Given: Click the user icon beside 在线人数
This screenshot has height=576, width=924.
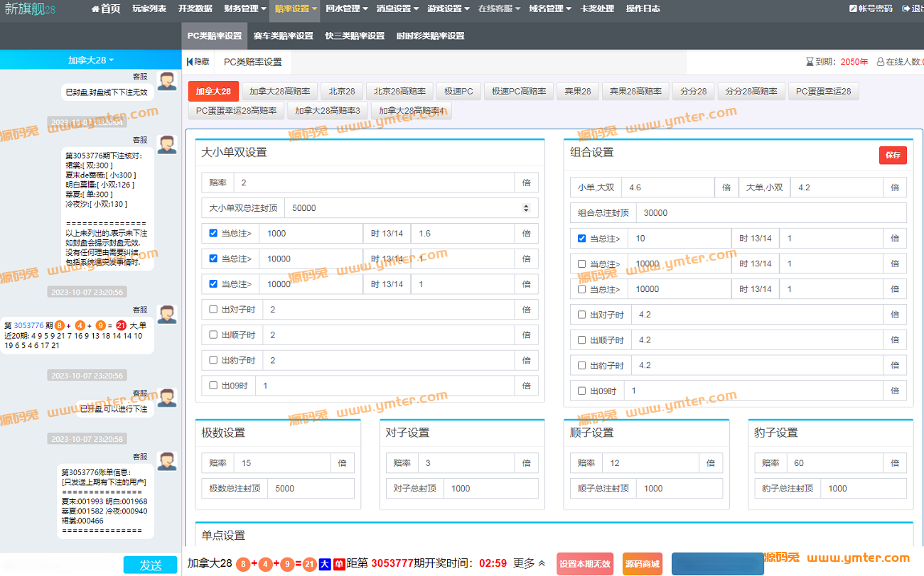Looking at the screenshot, I should [x=881, y=62].
